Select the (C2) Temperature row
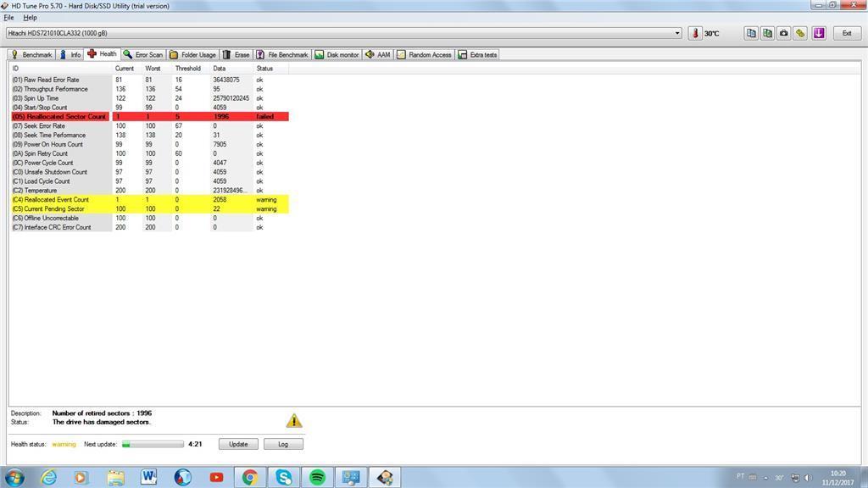Image resolution: width=868 pixels, height=488 pixels. pyautogui.click(x=149, y=191)
